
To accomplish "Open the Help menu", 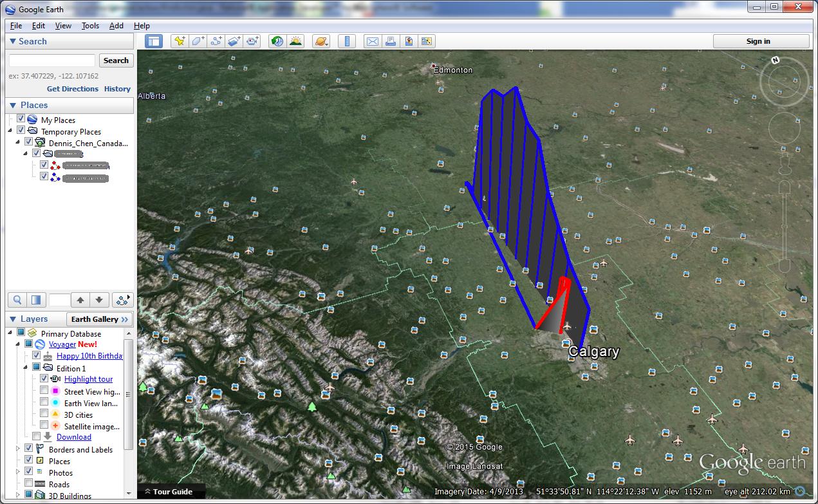I will tap(142, 26).
